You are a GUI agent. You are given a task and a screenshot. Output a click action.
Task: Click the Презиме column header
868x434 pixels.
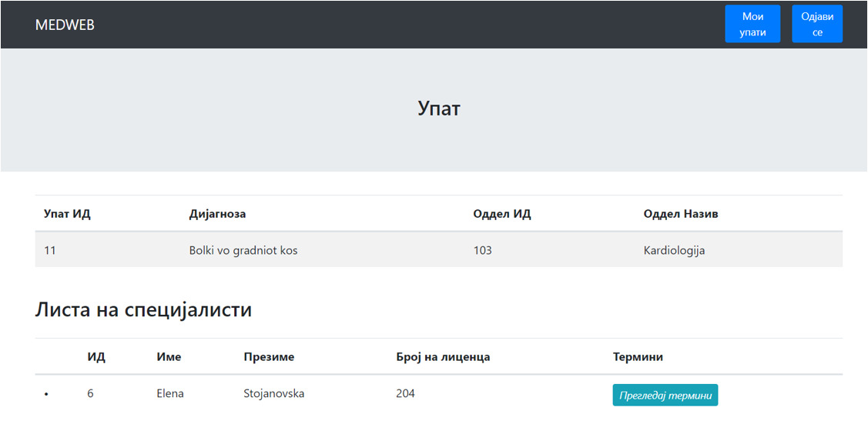pos(269,356)
